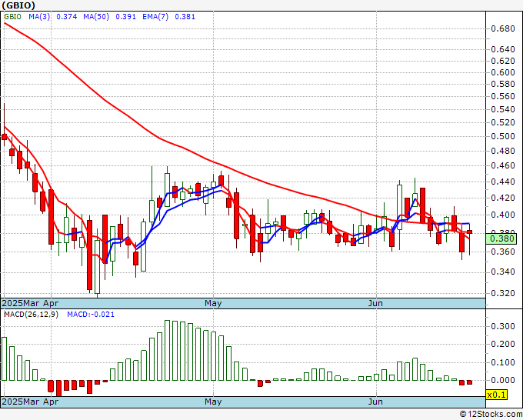Viewport: 523px width, 420px height.
Task: Click the EMA(7) legend label
Action: pos(155,17)
